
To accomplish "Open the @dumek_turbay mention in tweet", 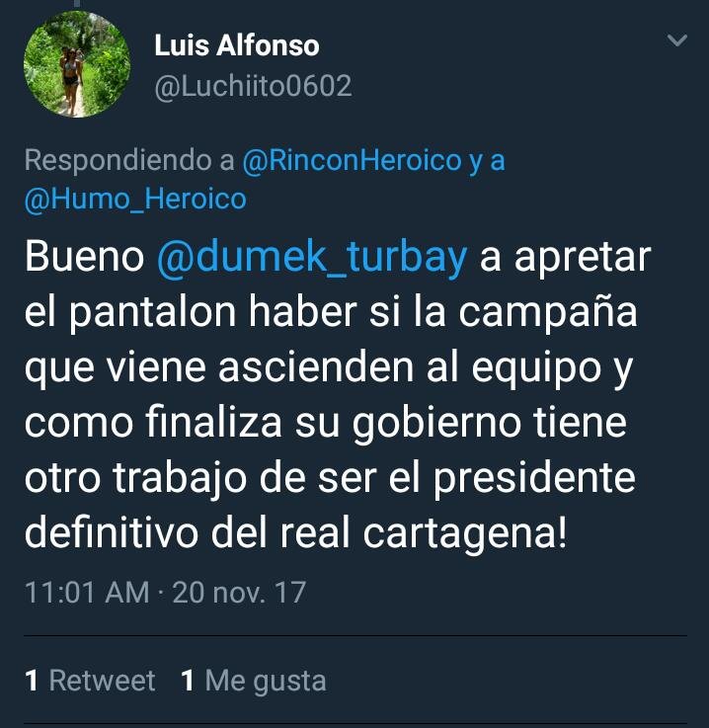I will tap(312, 258).
